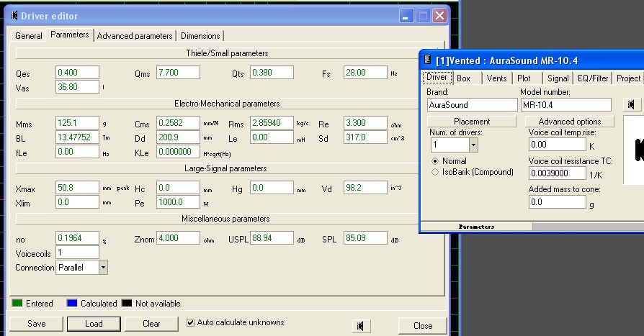Click Vas value field 36.80
Image resolution: width=644 pixels, height=336 pixels.
pos(77,87)
